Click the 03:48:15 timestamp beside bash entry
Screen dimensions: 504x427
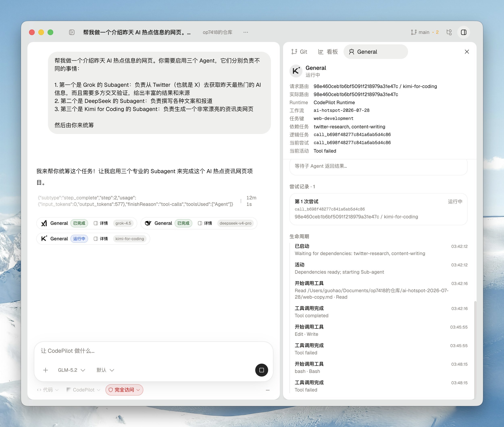click(459, 364)
